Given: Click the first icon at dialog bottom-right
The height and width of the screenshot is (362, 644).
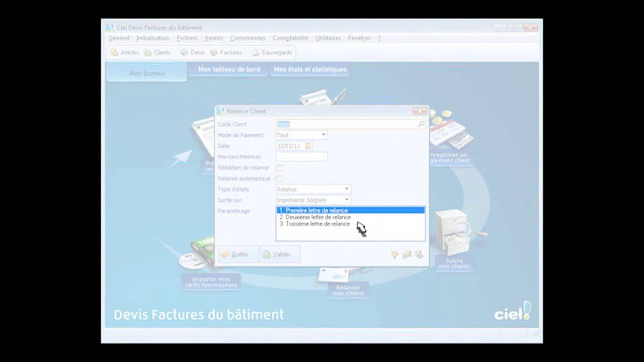Looking at the screenshot, I should point(394,255).
